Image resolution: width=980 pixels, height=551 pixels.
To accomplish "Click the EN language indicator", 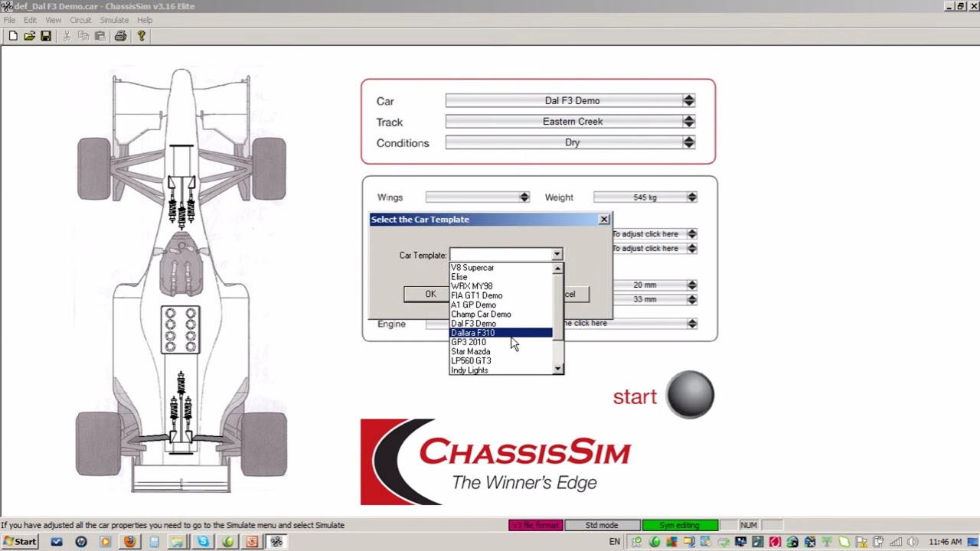I will (x=615, y=542).
